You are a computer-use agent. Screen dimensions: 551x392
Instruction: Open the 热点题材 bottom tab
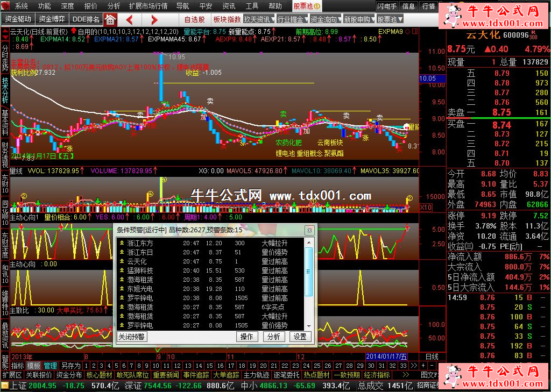pyautogui.click(x=316, y=375)
